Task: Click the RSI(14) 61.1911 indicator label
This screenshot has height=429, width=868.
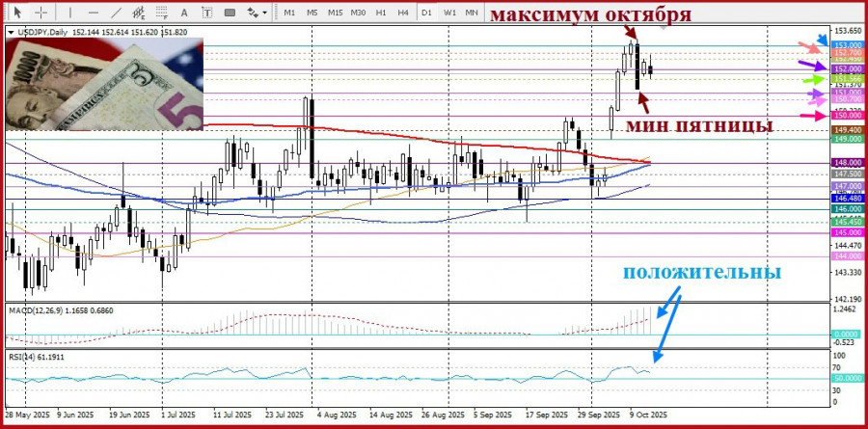Action: pos(37,357)
